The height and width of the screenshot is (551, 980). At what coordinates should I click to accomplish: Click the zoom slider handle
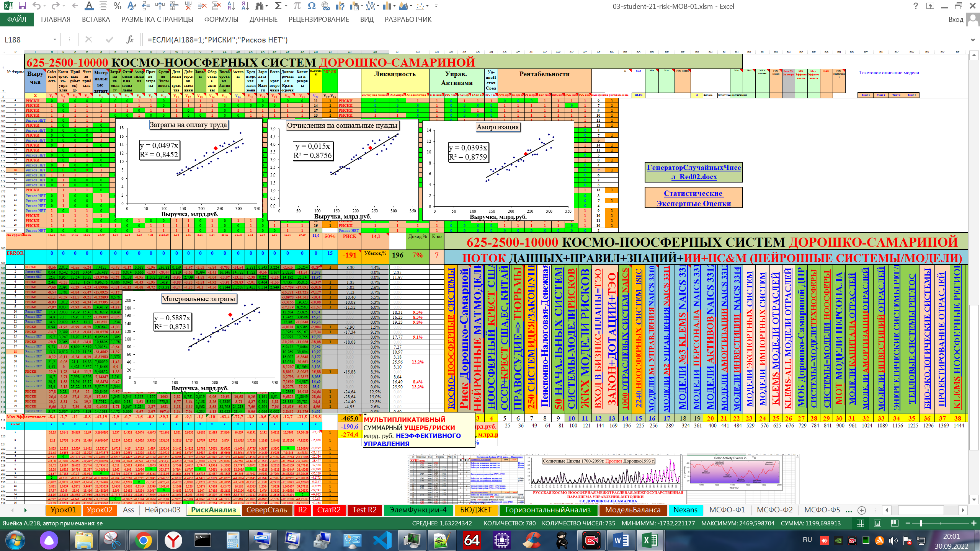pyautogui.click(x=921, y=523)
